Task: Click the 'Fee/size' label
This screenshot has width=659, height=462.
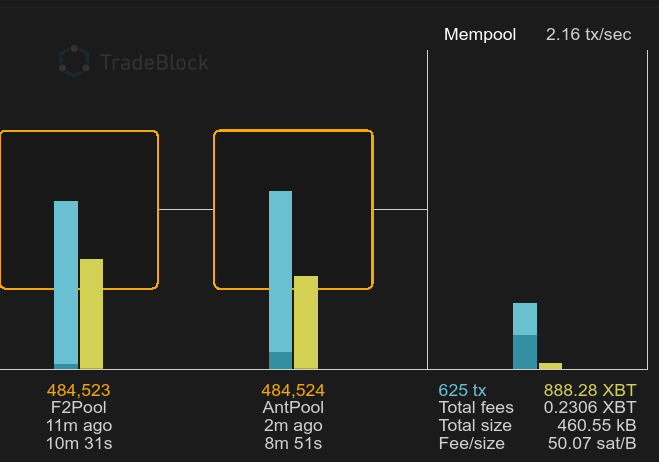Action: 472,444
